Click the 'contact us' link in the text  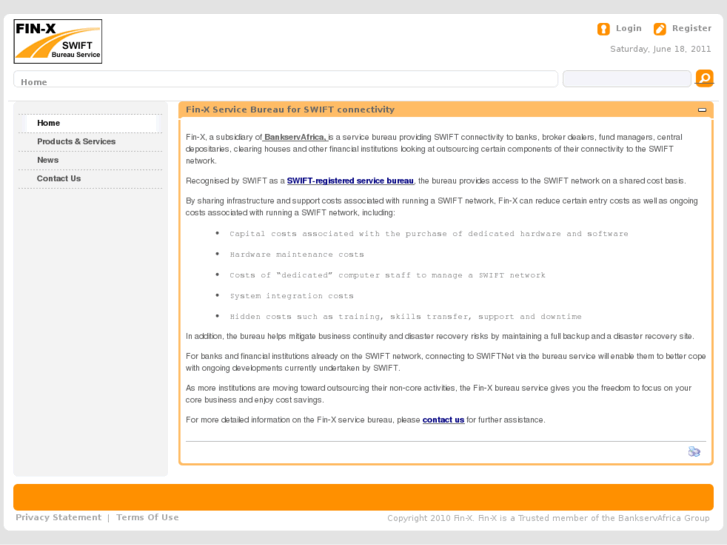pyautogui.click(x=443, y=420)
